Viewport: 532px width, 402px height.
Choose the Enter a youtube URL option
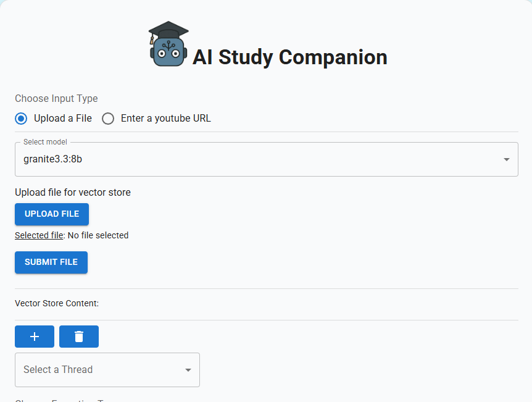(x=108, y=119)
